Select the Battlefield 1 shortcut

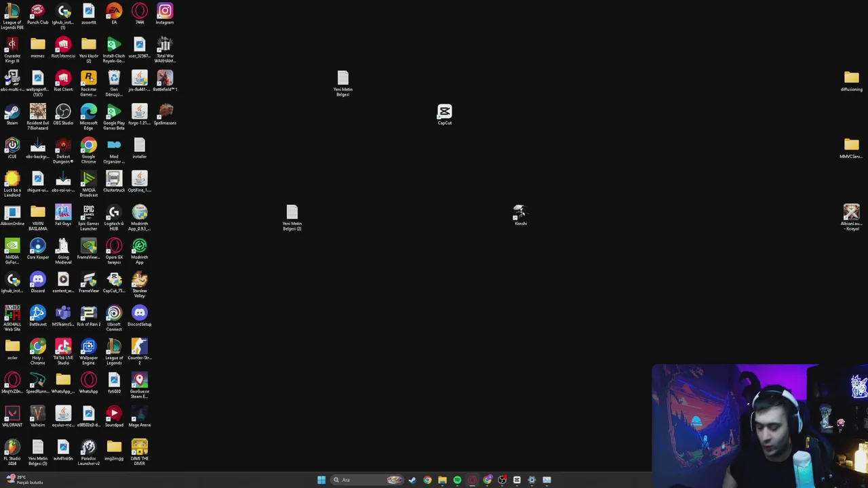pos(165,81)
